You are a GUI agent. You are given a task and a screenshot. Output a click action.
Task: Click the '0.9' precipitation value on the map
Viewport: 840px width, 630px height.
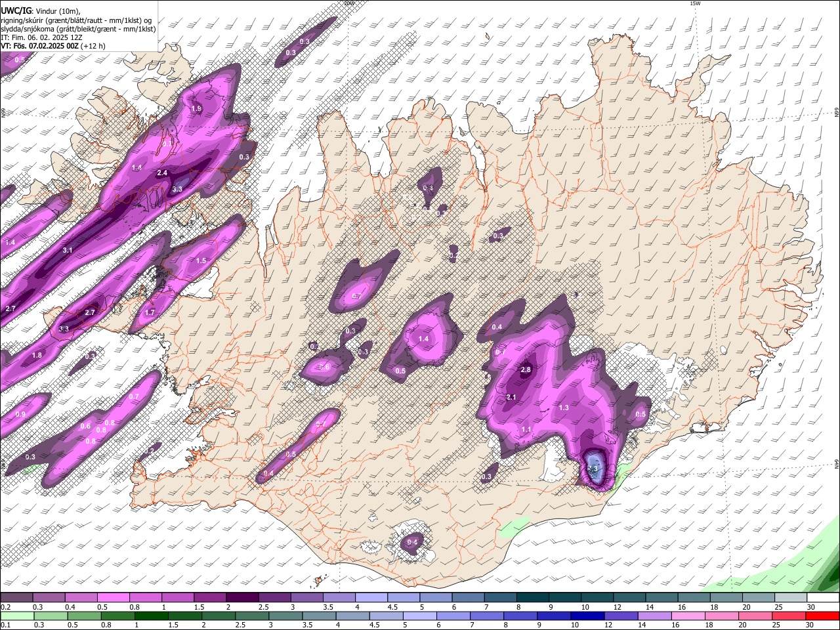(x=20, y=415)
